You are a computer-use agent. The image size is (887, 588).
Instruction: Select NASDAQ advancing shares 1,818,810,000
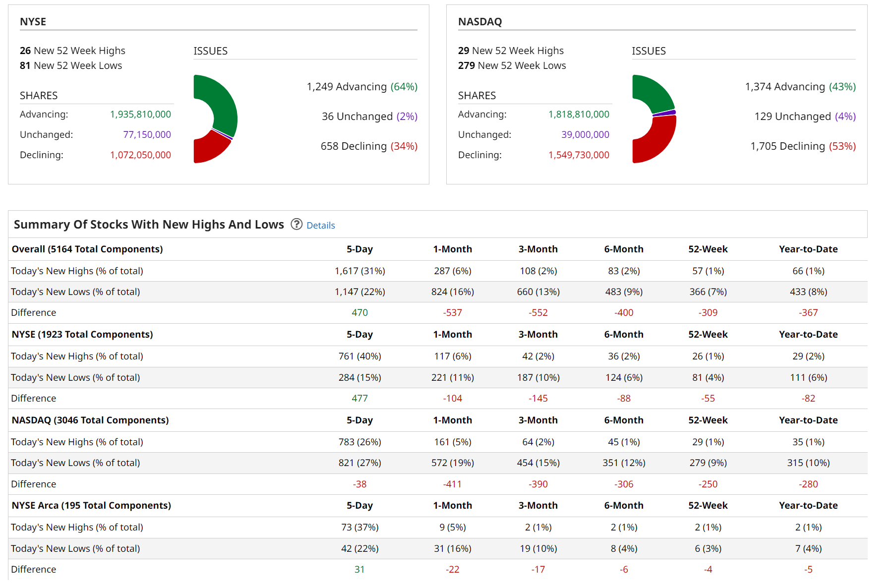click(x=579, y=115)
